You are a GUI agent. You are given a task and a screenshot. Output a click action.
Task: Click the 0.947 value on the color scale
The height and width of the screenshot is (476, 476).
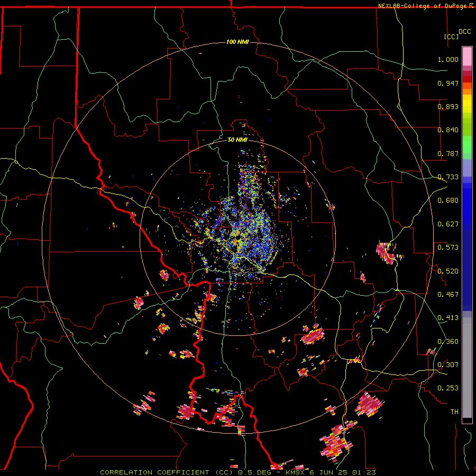point(448,83)
